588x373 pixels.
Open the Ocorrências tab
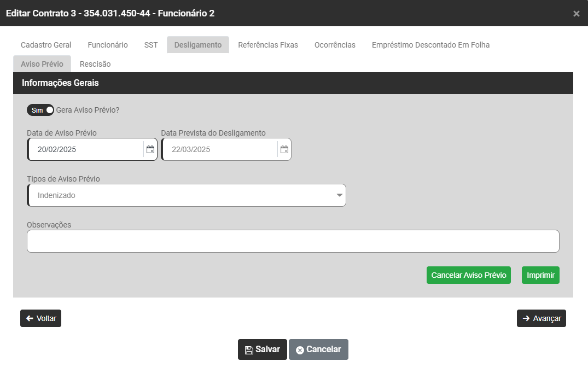(335, 45)
